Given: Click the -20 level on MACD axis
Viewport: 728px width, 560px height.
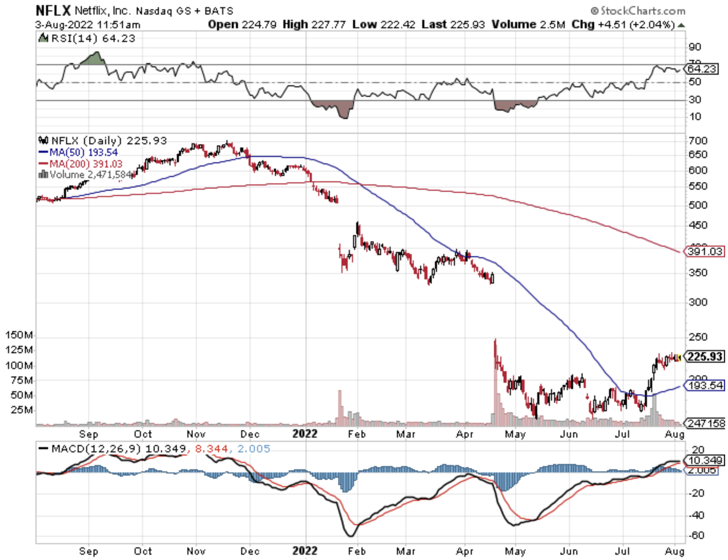Looking at the screenshot, I should (696, 493).
